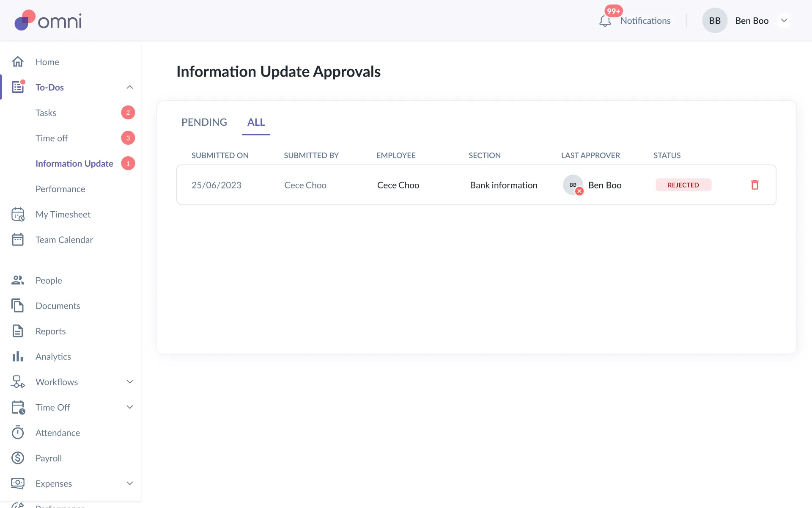Viewport: 812px width, 508px height.
Task: Open Tasks under To-Dos
Action: click(46, 113)
